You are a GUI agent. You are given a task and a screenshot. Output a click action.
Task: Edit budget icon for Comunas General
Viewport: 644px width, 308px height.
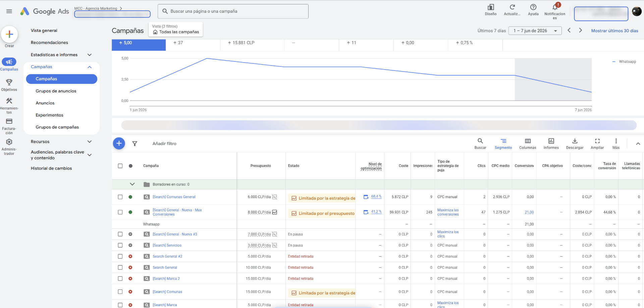click(275, 197)
